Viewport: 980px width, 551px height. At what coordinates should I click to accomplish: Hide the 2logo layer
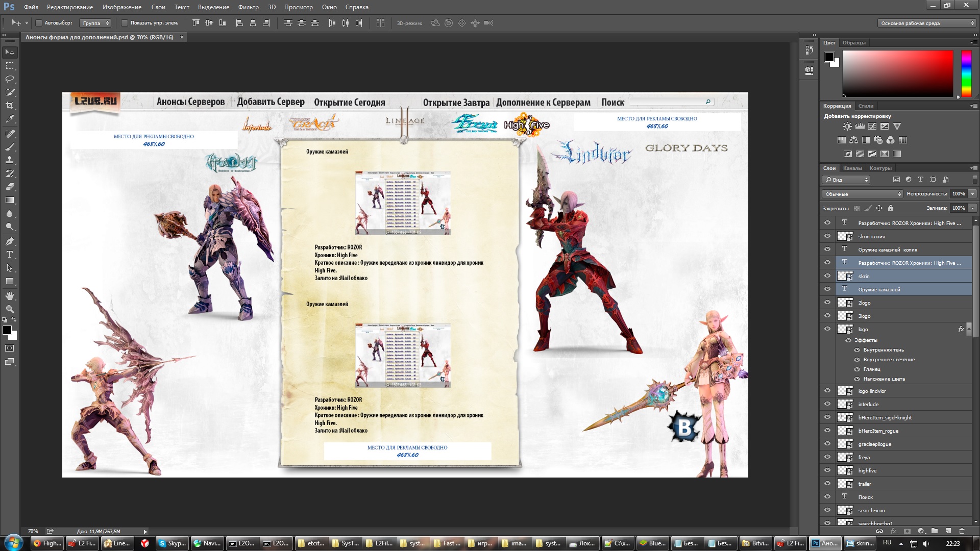pyautogui.click(x=827, y=303)
